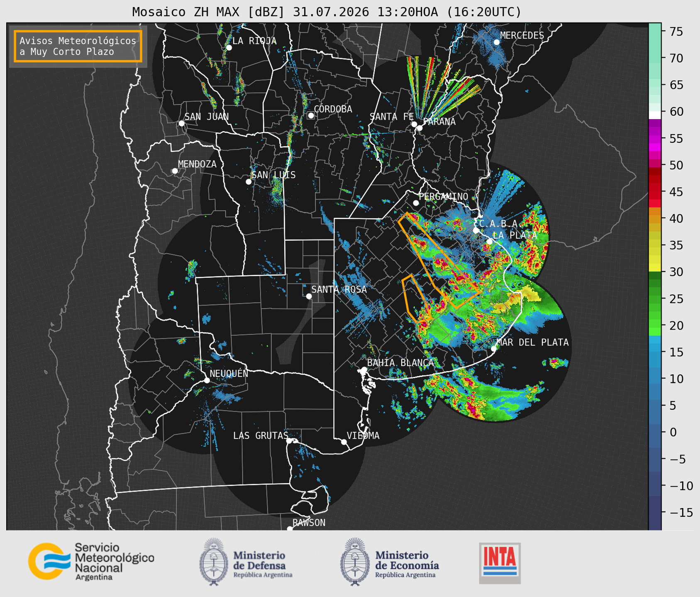The image size is (700, 597).
Task: Click the Servicio Meteorológico Nacional logo
Action: coord(91,561)
